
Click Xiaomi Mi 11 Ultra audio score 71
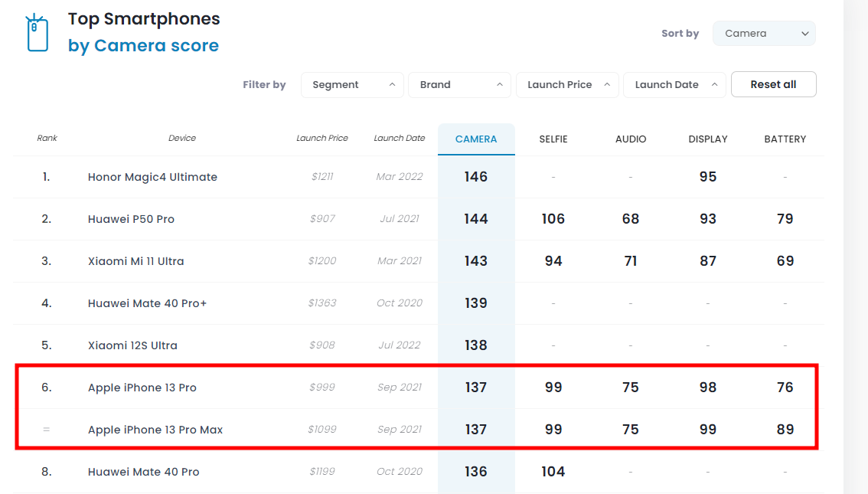[x=631, y=261]
